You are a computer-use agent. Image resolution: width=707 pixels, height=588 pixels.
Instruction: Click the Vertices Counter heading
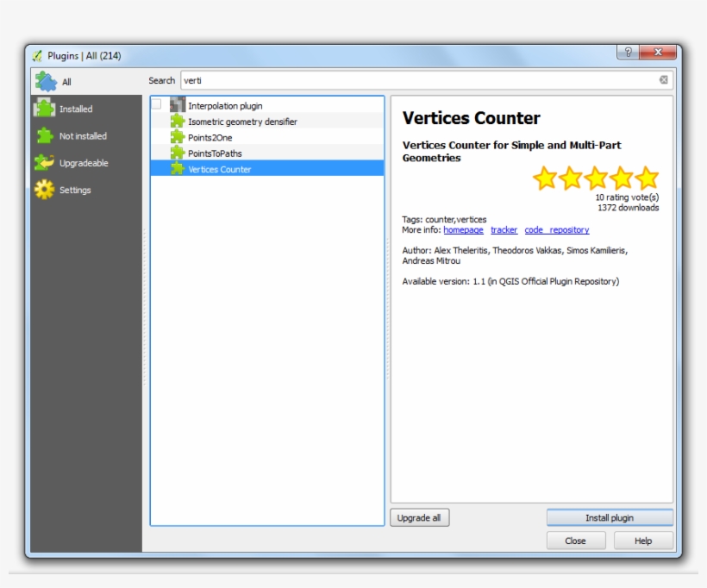[471, 118]
